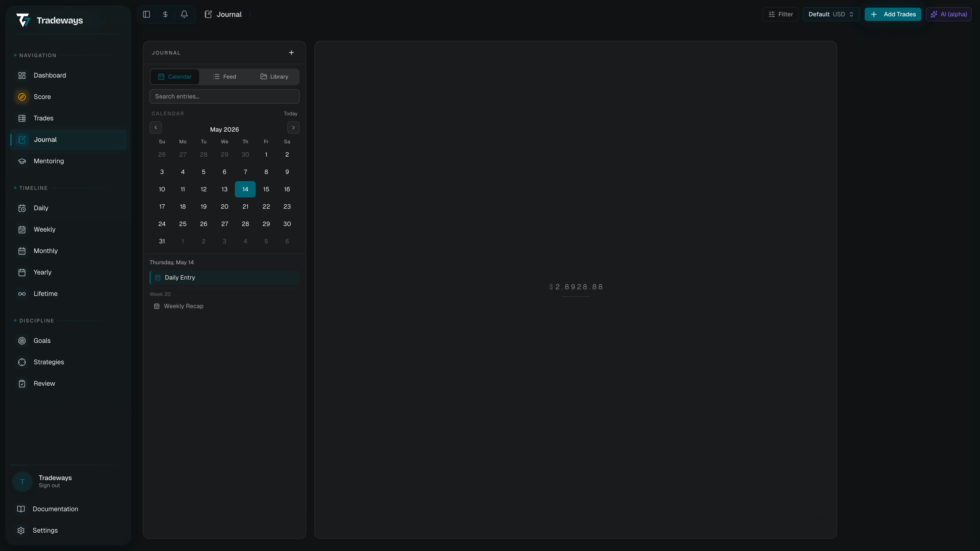Image resolution: width=980 pixels, height=551 pixels.
Task: Click the T user avatar
Action: pos(22,481)
